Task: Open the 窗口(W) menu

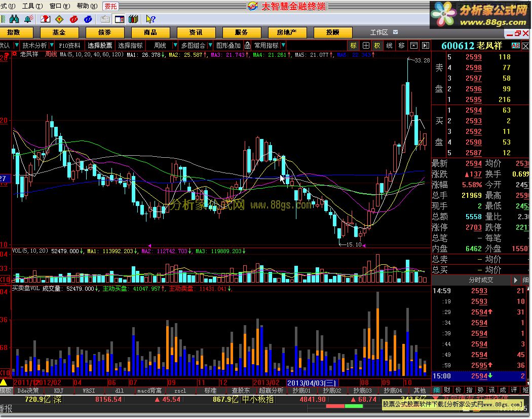Action: coord(60,6)
